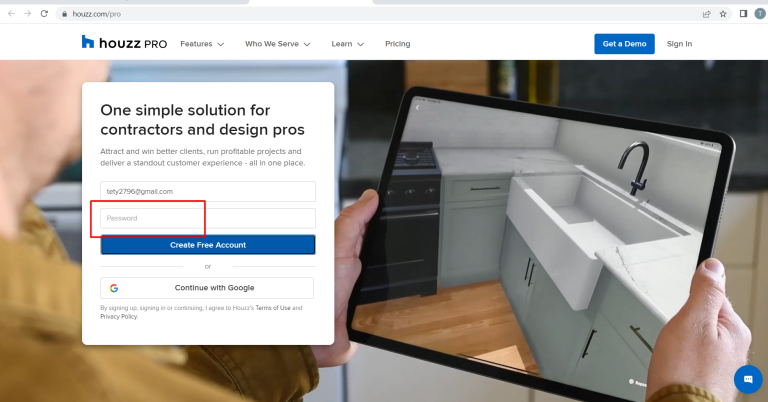768x402 pixels.
Task: Open the Pricing page
Action: coord(397,44)
